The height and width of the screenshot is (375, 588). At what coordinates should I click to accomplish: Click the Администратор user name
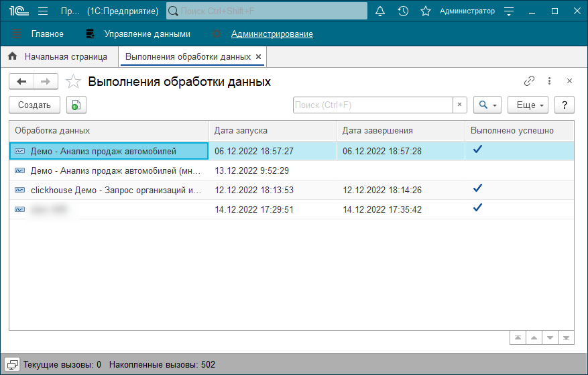467,11
